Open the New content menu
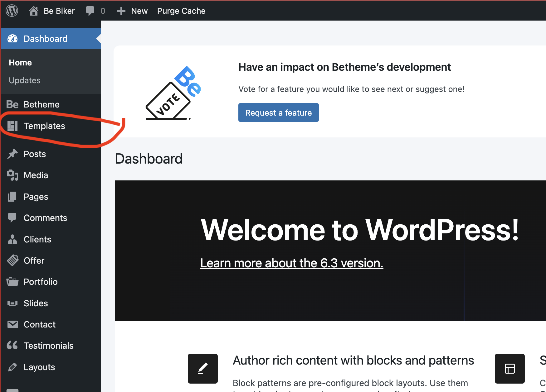Viewport: 546px width, 392px height. pyautogui.click(x=139, y=11)
